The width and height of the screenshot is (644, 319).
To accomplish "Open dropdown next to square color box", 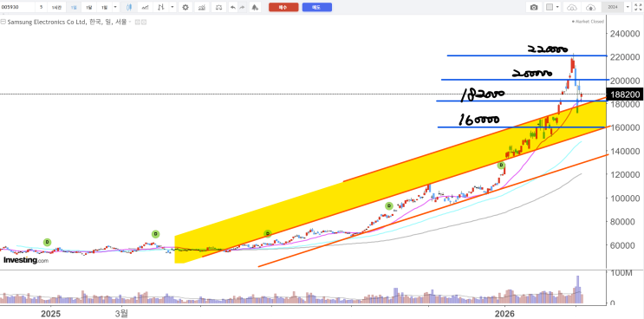I will [x=557, y=8].
